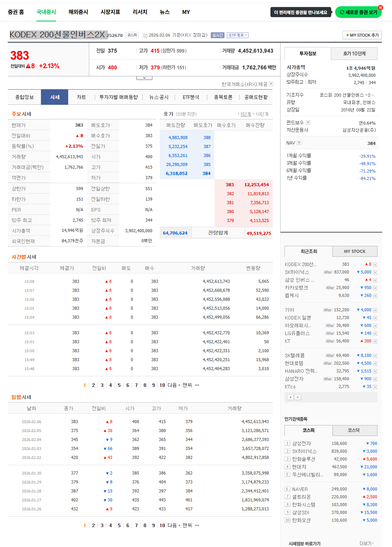The height and width of the screenshot is (547, 392).
Task: Remove KTcs from recently viewed list
Action: pyautogui.click(x=375, y=387)
